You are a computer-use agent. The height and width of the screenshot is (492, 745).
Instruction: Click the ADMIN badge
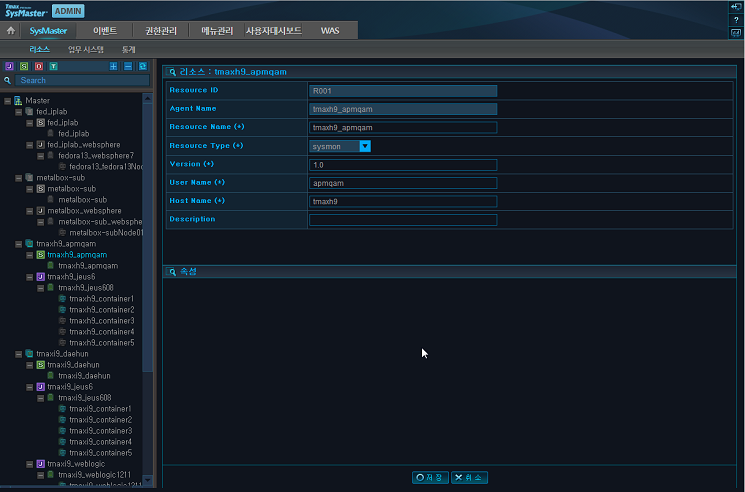click(x=68, y=11)
